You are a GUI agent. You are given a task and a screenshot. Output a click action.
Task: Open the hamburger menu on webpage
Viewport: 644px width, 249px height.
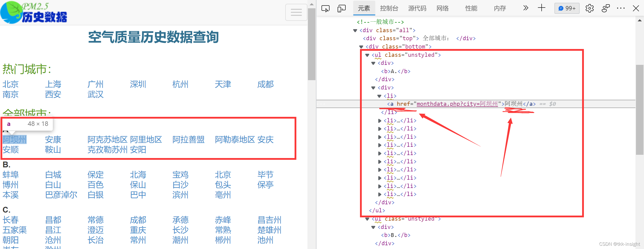click(296, 12)
